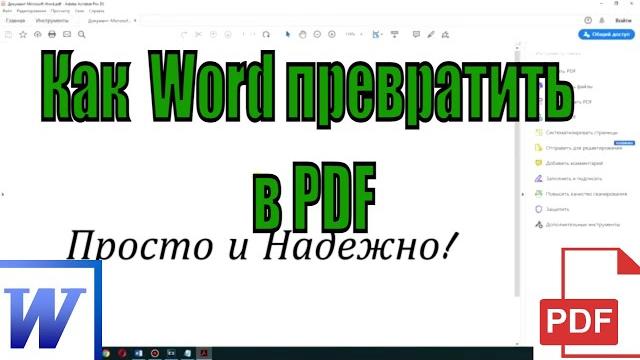Open Дополнительные инструменты label

pos(583,224)
